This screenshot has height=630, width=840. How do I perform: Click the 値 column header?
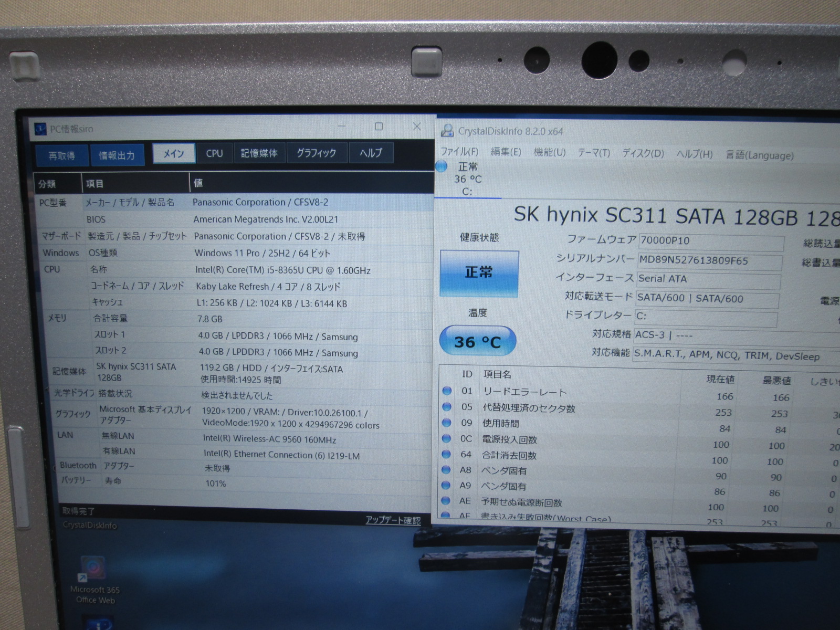312,182
